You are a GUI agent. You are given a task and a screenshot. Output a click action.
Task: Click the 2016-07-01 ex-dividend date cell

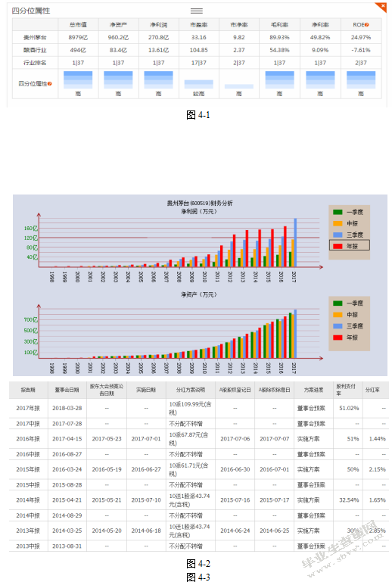click(x=275, y=469)
